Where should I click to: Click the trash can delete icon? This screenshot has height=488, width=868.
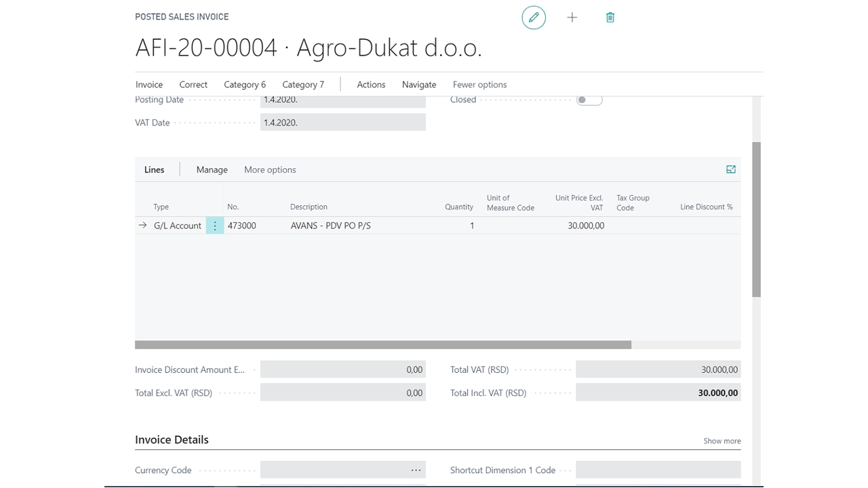[610, 18]
